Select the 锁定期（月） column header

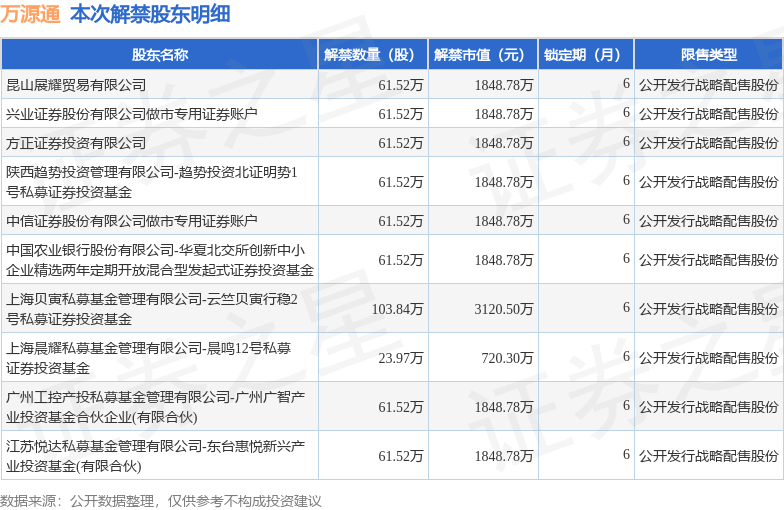(x=586, y=54)
